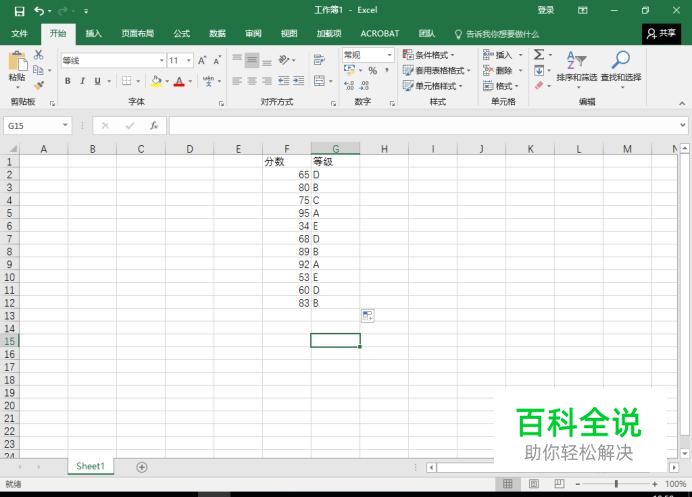Switch to the Formulas tab
The height and width of the screenshot is (497, 692).
click(181, 34)
